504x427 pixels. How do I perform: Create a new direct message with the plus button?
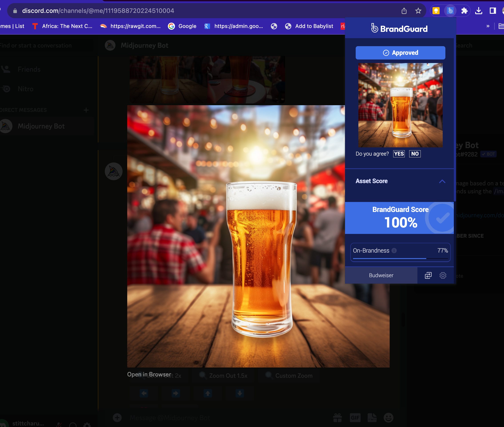[86, 110]
